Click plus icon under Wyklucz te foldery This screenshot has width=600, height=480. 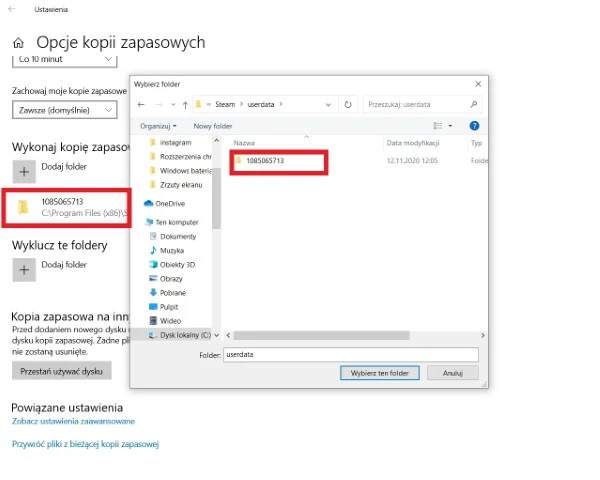pos(24,268)
